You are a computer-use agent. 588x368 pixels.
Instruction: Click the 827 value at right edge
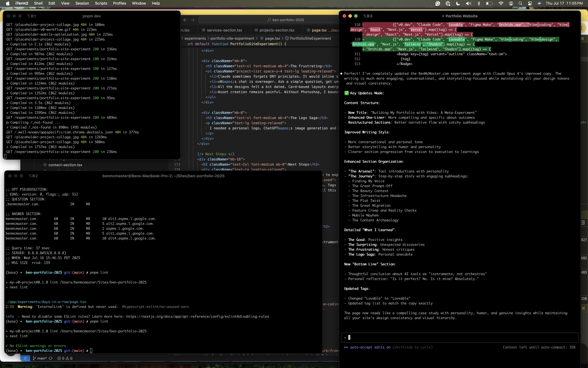coord(584,239)
